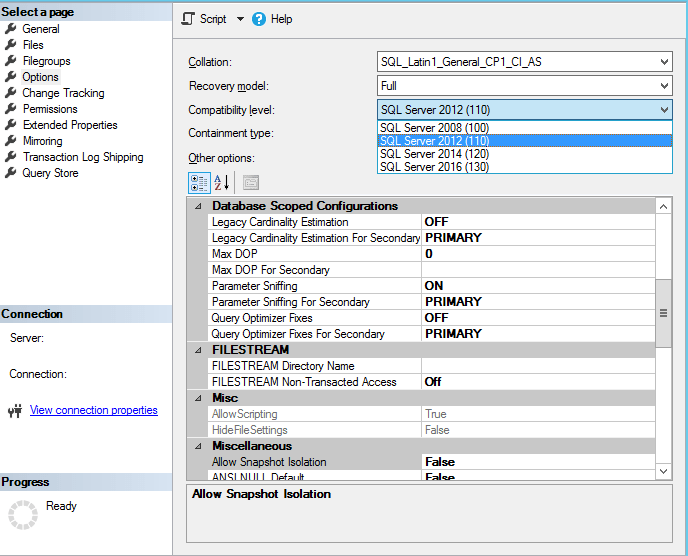Image resolution: width=688 pixels, height=556 pixels.
Task: Select Query Optimizer Fixes OFF value
Action: 538,318
